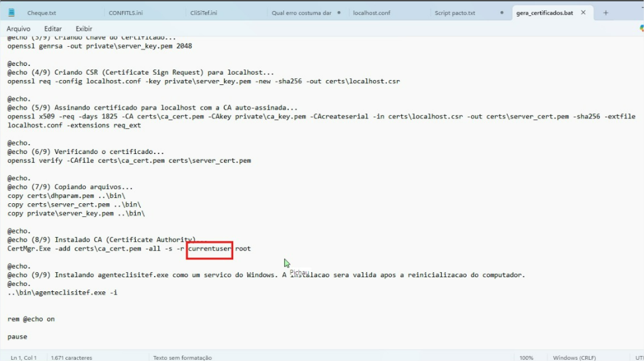Open the Windows (CRLF) line ending selector

click(x=574, y=357)
